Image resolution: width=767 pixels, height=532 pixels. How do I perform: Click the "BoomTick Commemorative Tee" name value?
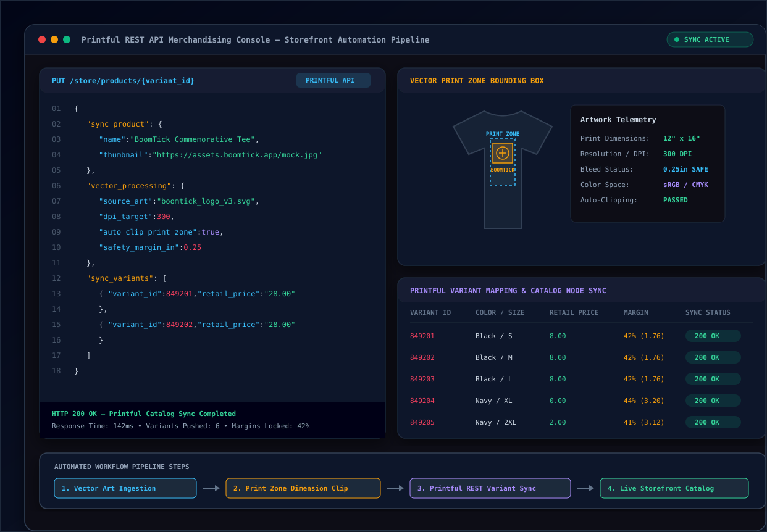pos(192,139)
